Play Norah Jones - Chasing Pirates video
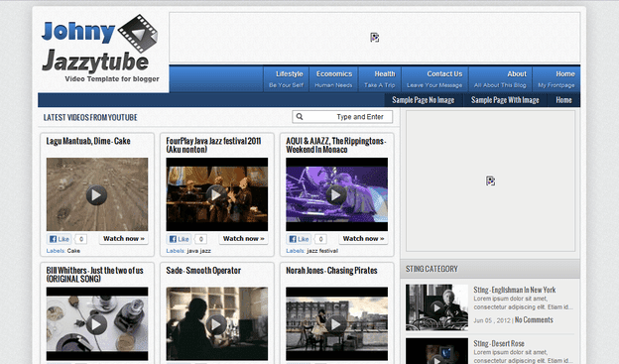Screen dimensions: 619x364 [x=336, y=324]
